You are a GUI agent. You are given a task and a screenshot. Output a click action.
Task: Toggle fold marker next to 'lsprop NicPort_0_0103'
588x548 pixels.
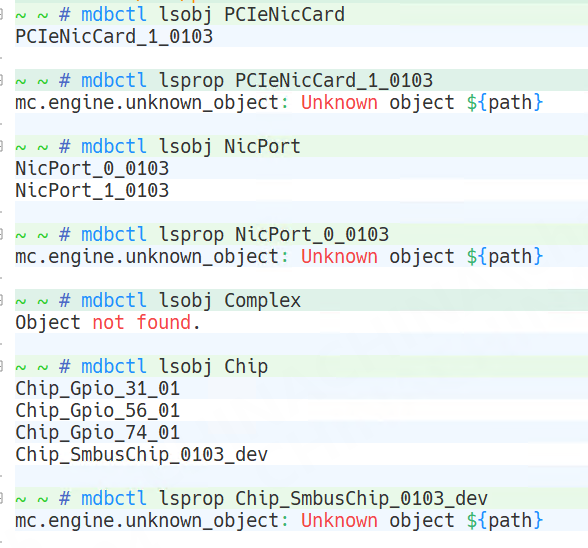tap(1, 234)
